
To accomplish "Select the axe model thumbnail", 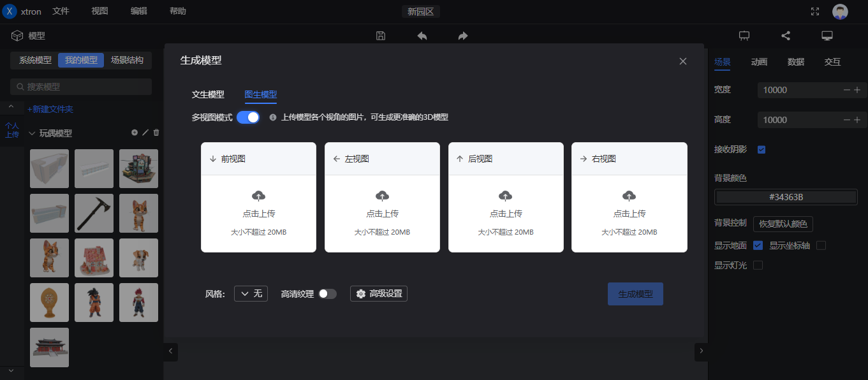I will (x=94, y=213).
